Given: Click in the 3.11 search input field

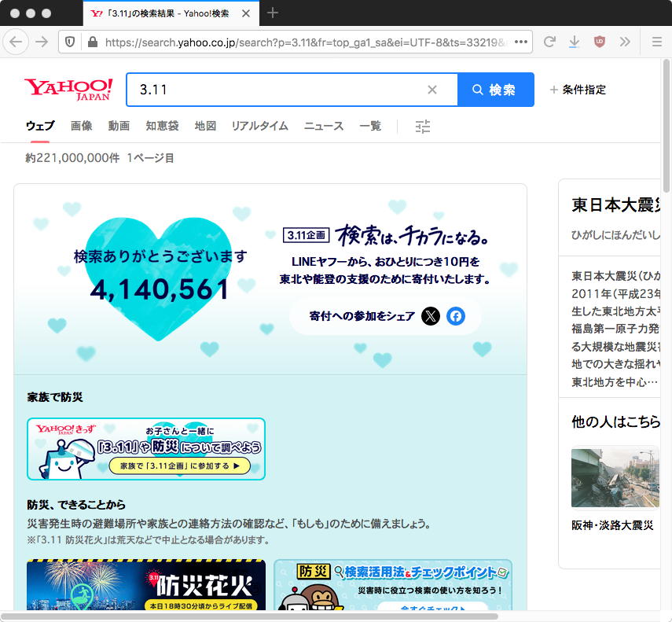Looking at the screenshot, I should (275, 90).
